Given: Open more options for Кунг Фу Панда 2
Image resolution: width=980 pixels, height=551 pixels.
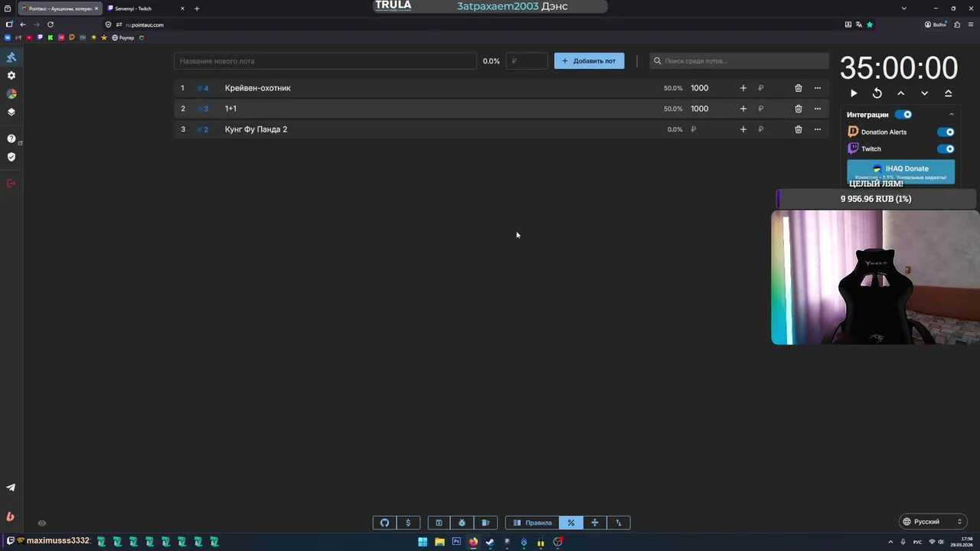Looking at the screenshot, I should tap(818, 129).
